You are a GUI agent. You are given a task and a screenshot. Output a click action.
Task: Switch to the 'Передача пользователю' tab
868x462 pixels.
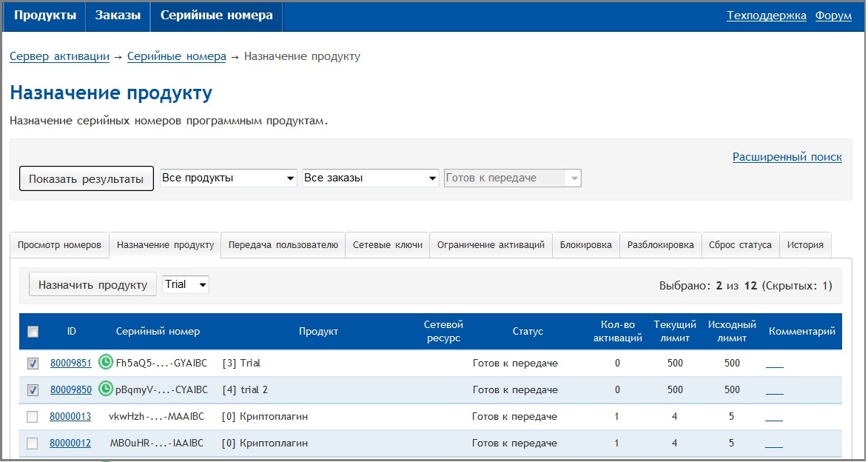pos(283,245)
